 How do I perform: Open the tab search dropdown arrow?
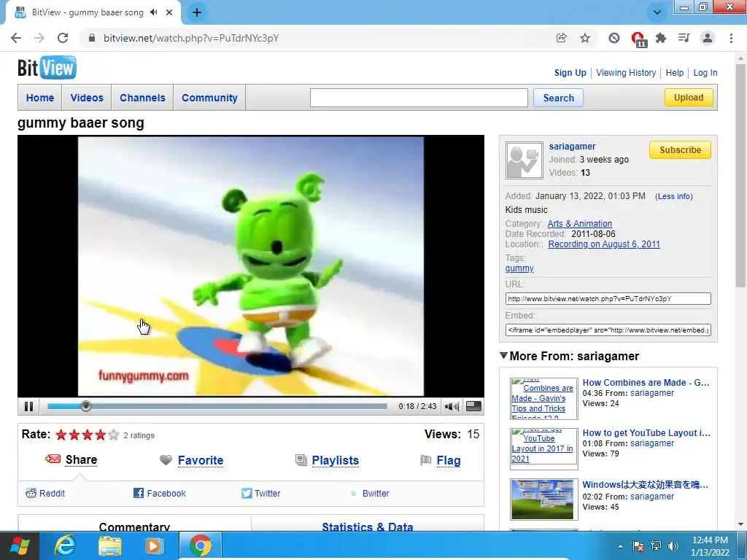657,12
